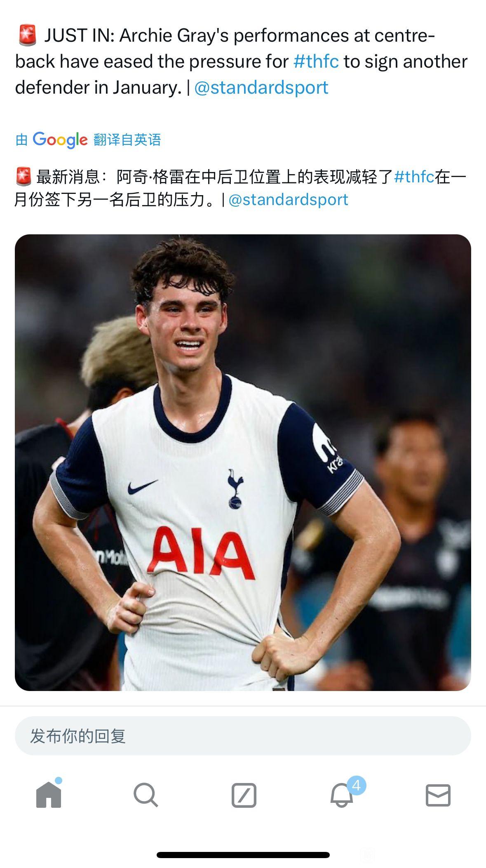This screenshot has width=486, height=868.
Task: Tap the notification badge showing 4
Action: click(357, 785)
